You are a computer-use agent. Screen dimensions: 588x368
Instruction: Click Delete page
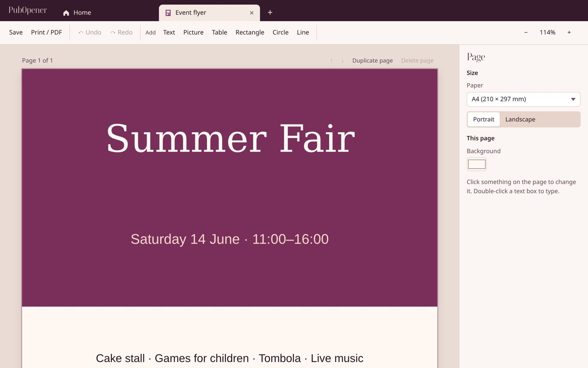coord(417,60)
